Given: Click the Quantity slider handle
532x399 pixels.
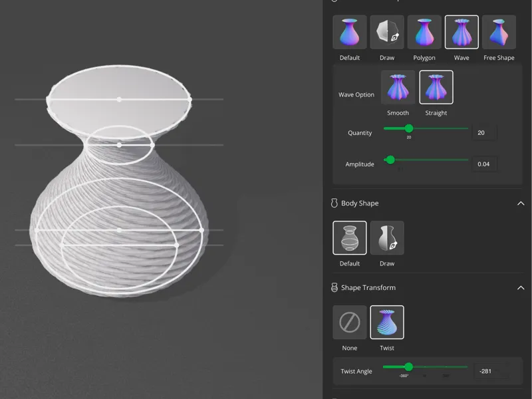Looking at the screenshot, I should click(x=409, y=128).
